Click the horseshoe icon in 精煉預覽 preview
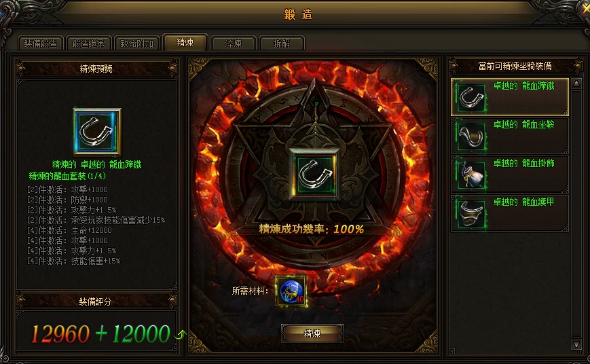This screenshot has height=364, width=590. [x=97, y=132]
